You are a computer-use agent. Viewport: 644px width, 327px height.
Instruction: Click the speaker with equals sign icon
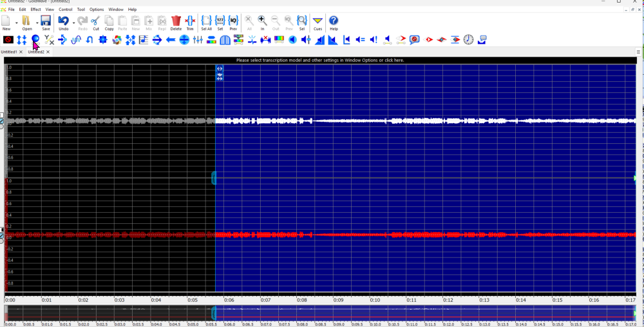[360, 40]
